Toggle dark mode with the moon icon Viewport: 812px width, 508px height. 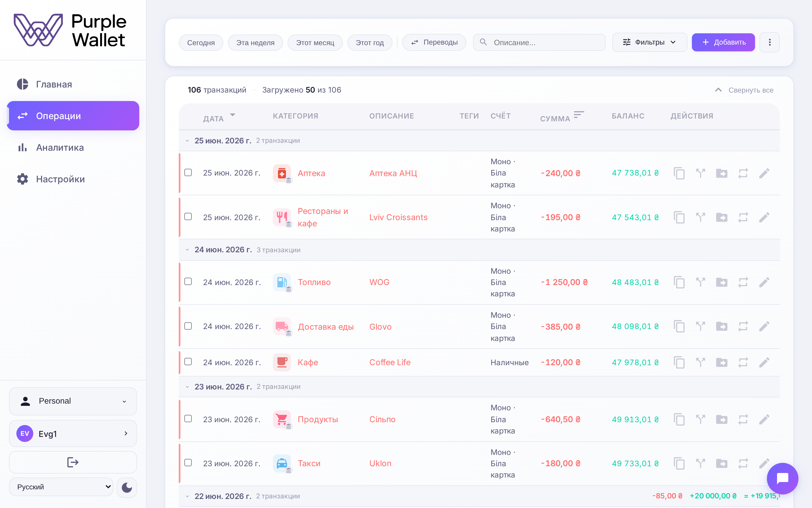pos(127,487)
